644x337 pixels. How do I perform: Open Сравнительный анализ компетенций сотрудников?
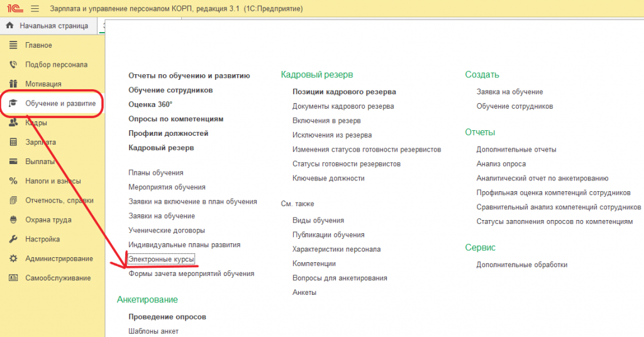coord(558,207)
